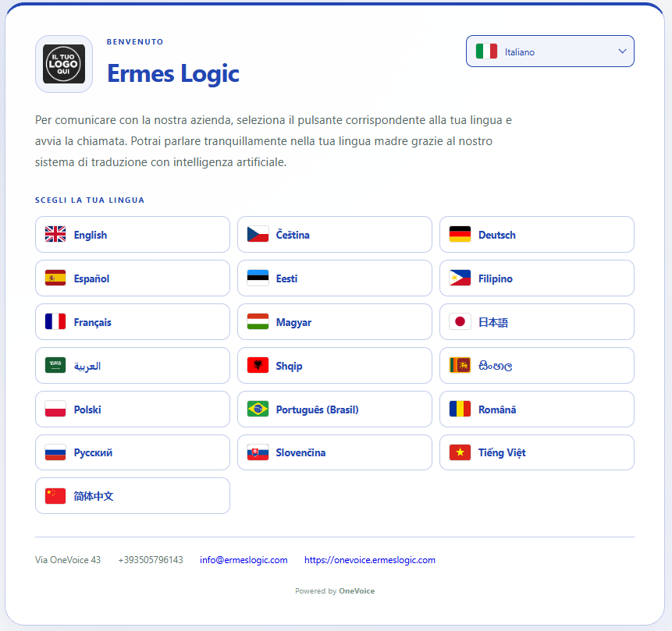Viewport: 672px width, 631px height.
Task: Open the info@ermeslogic.com email link
Action: [244, 560]
